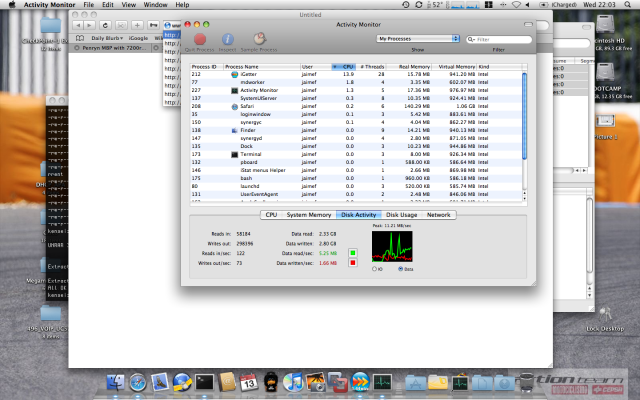Click Safari window back arrow
The width and height of the screenshot is (640, 400).
78,25
